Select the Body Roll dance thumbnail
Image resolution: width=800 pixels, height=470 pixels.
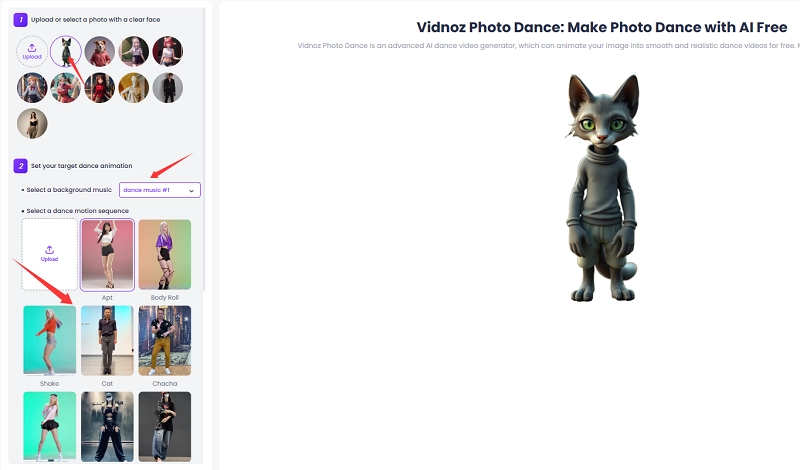click(x=165, y=255)
